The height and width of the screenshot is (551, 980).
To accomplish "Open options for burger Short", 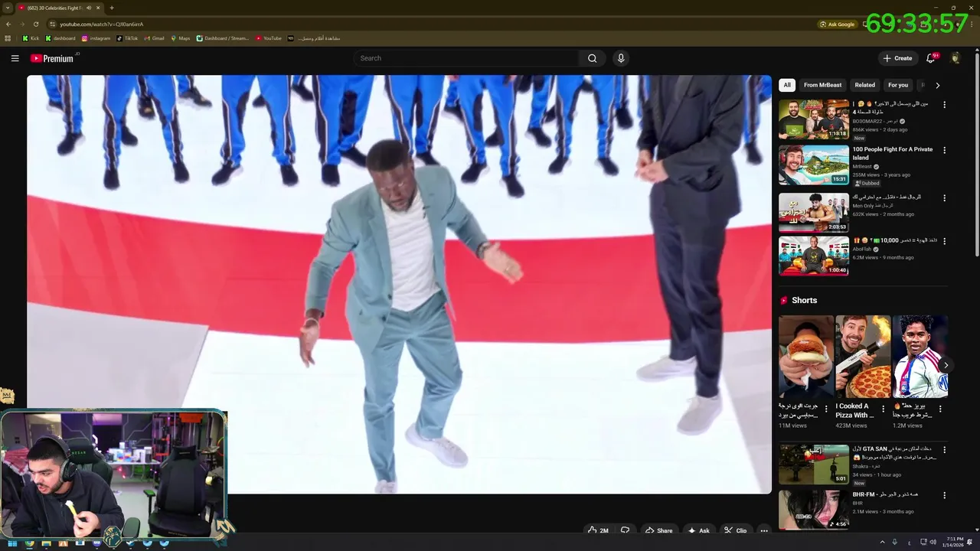I will click(826, 409).
